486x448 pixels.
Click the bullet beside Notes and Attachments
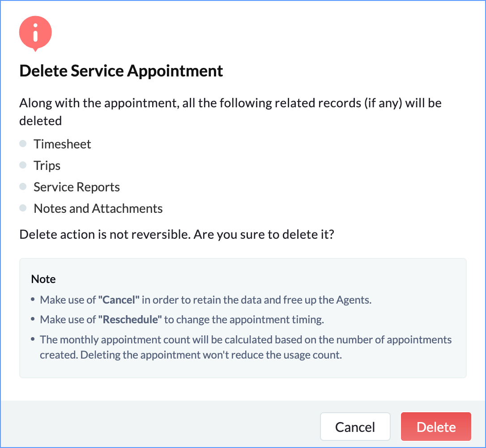click(23, 208)
